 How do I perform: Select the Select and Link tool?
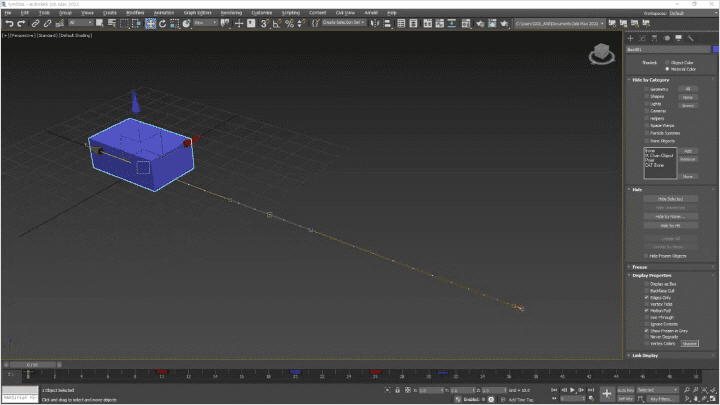pyautogui.click(x=35, y=23)
